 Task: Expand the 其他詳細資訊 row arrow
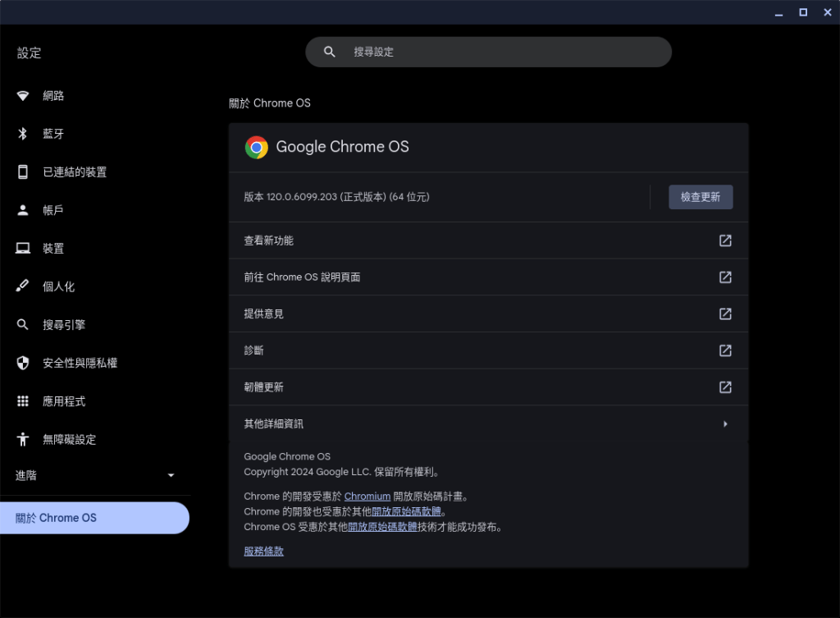pos(725,424)
